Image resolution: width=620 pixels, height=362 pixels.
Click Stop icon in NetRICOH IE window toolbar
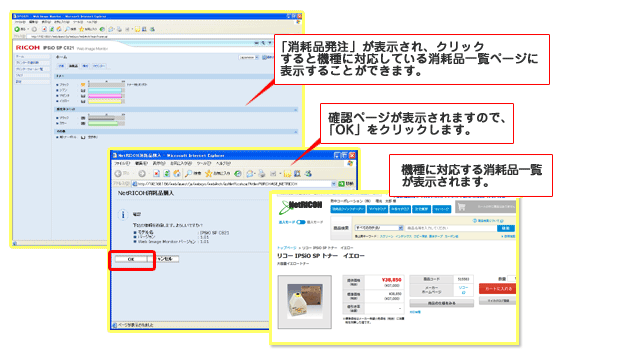tap(157, 173)
